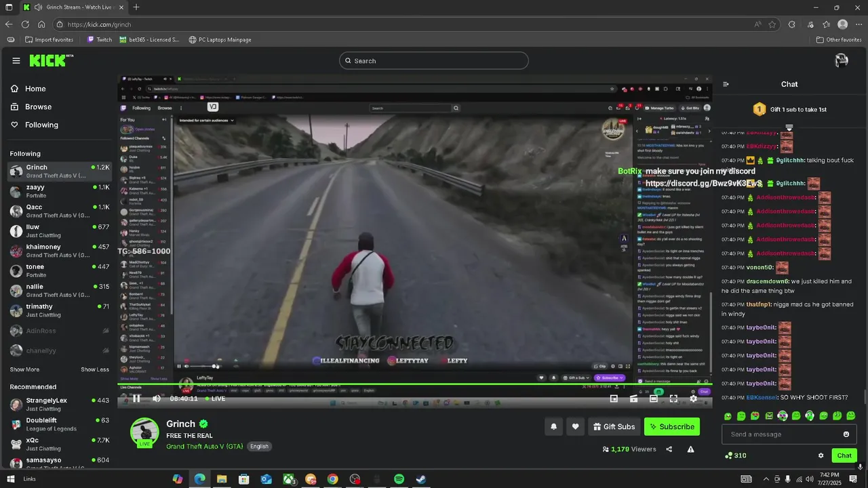This screenshot has height=488, width=868.
Task: Click Grinch channel avatar below player
Action: (144, 433)
